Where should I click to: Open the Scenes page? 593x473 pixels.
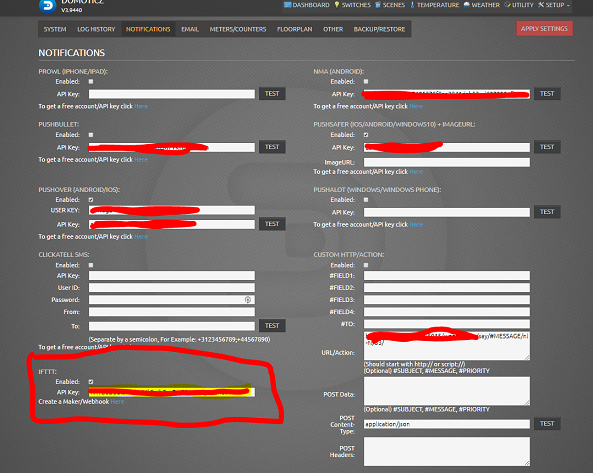pos(390,5)
